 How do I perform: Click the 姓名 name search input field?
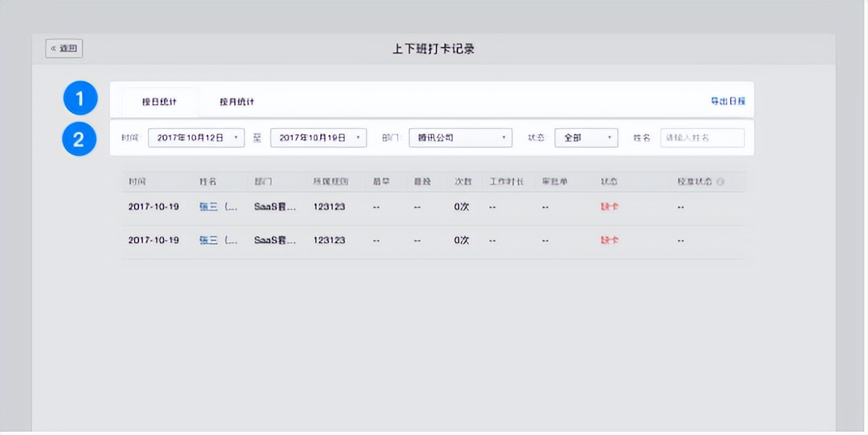coord(701,137)
